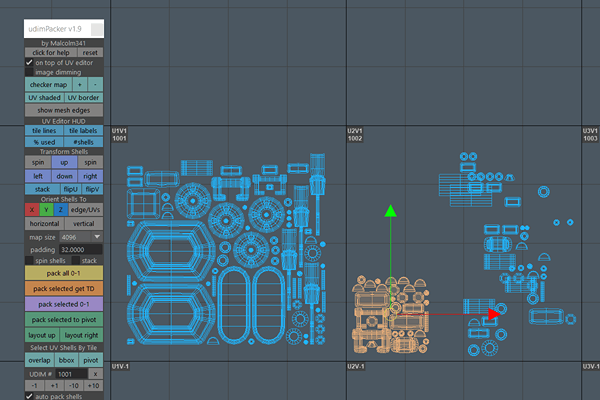
Task: Click the checker map minus button
Action: (x=95, y=85)
